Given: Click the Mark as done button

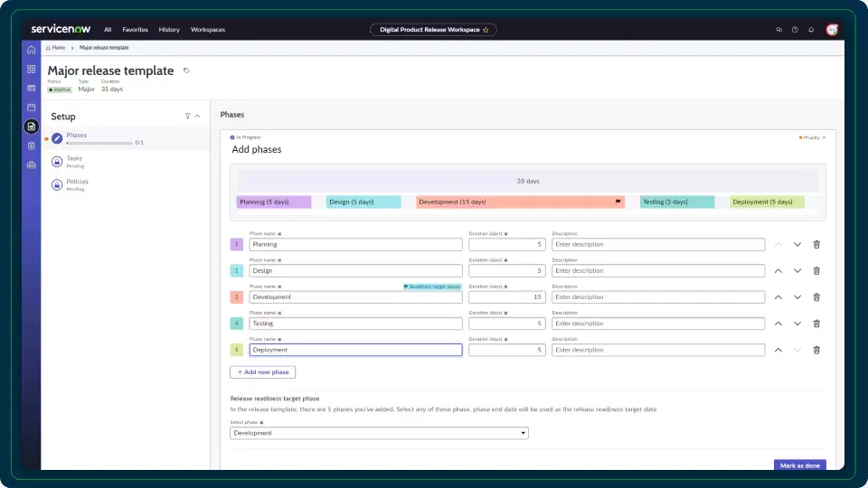Looking at the screenshot, I should (x=800, y=465).
